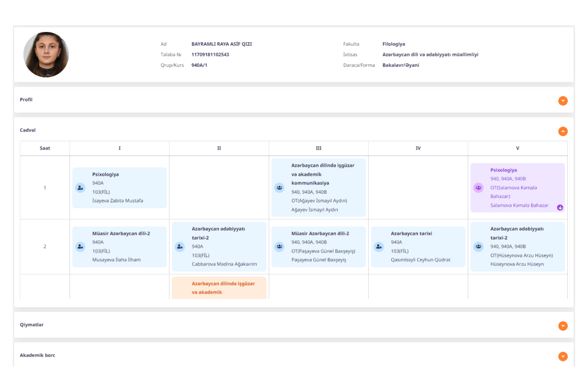
Task: Expand the Profil section arrow
Action: (562, 101)
